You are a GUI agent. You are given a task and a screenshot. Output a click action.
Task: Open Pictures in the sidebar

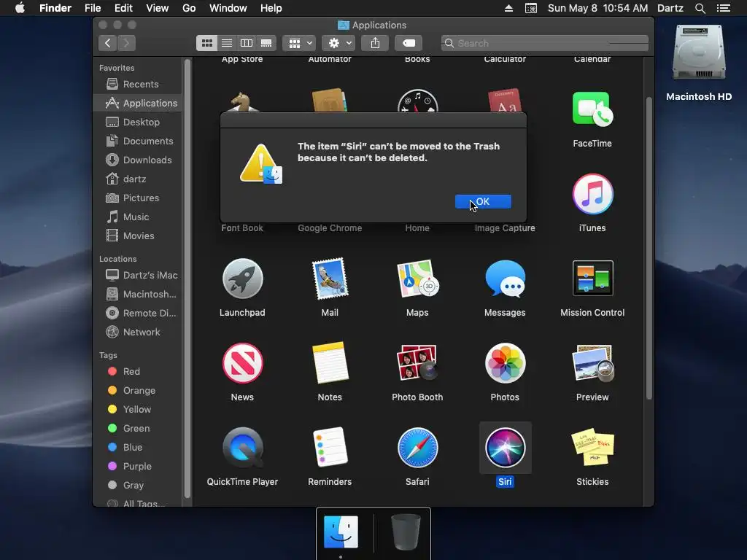click(138, 198)
